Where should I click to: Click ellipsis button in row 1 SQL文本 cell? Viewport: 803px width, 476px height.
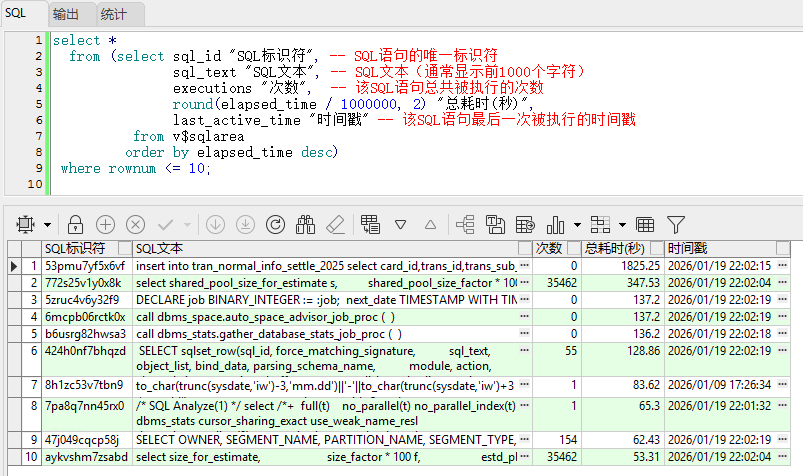pos(524,266)
